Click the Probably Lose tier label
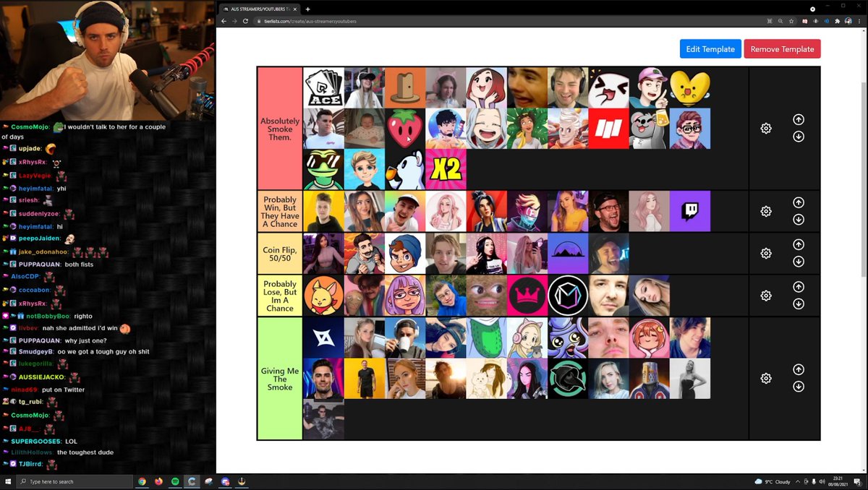 pyautogui.click(x=280, y=296)
